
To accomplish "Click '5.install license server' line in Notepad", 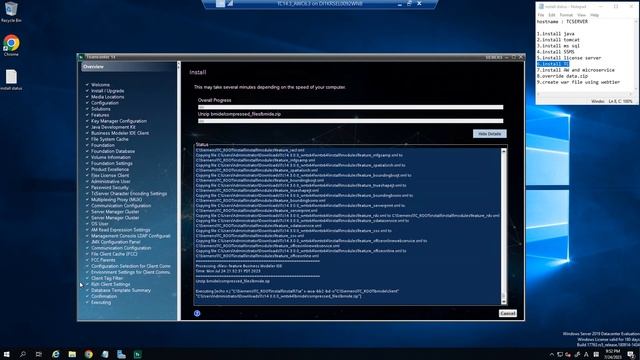I will coord(569,58).
